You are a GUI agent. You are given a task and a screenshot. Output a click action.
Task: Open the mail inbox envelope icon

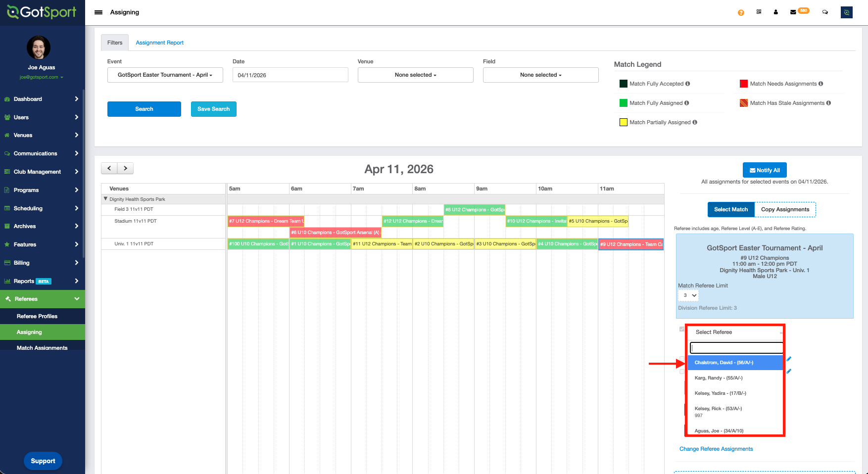click(x=793, y=12)
